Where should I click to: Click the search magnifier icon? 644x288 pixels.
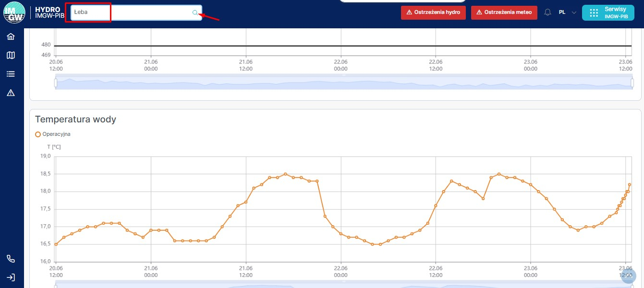coord(195,13)
